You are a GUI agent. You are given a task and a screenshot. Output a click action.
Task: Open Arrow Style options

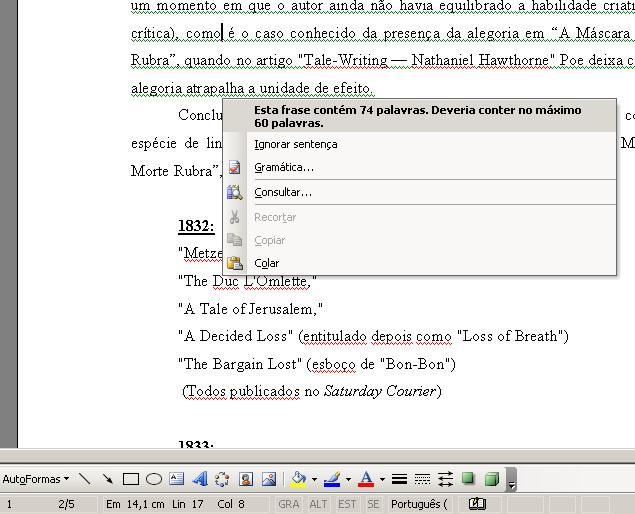point(445,479)
